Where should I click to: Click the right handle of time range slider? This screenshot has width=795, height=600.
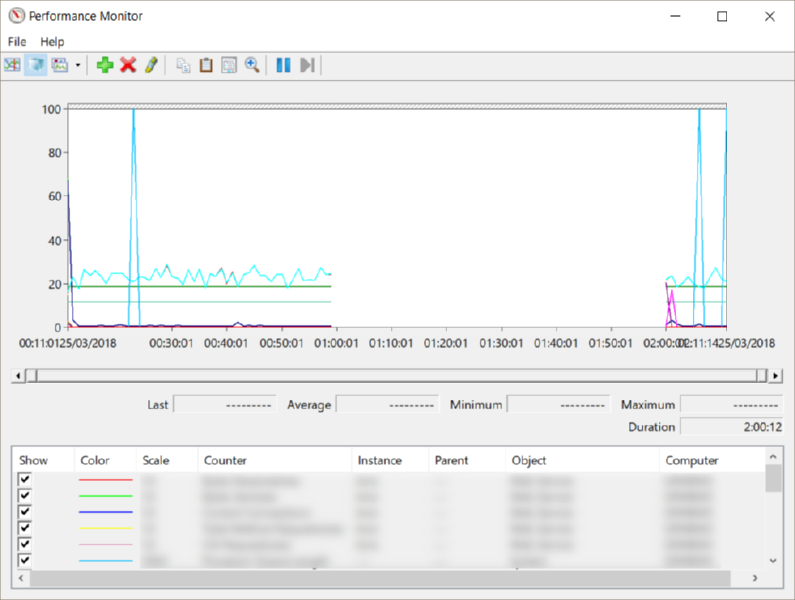pyautogui.click(x=762, y=376)
